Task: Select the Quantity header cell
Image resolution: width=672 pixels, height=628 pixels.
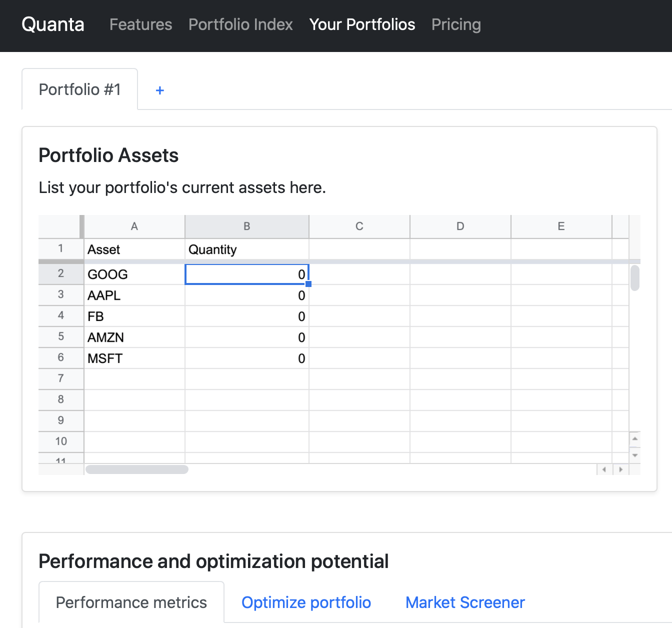Action: 246,249
